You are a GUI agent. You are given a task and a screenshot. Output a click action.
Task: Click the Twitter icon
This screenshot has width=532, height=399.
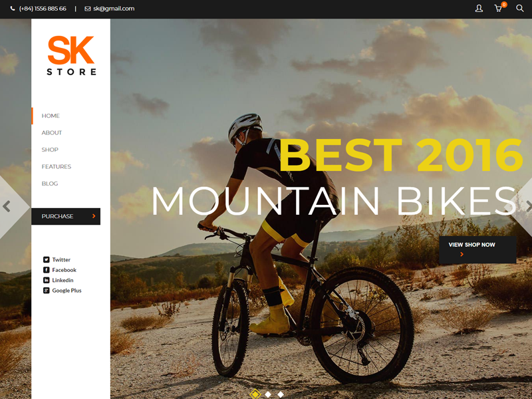click(46, 259)
